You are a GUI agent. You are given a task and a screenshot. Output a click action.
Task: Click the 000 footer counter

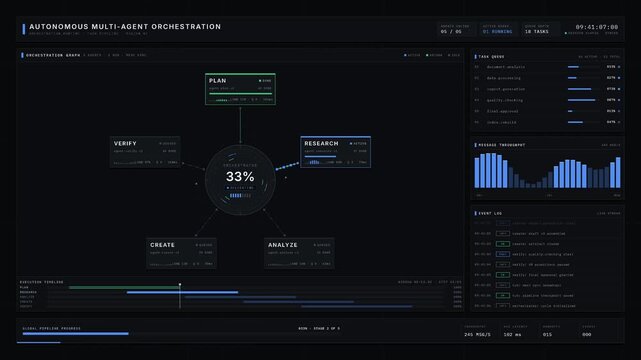(587, 334)
